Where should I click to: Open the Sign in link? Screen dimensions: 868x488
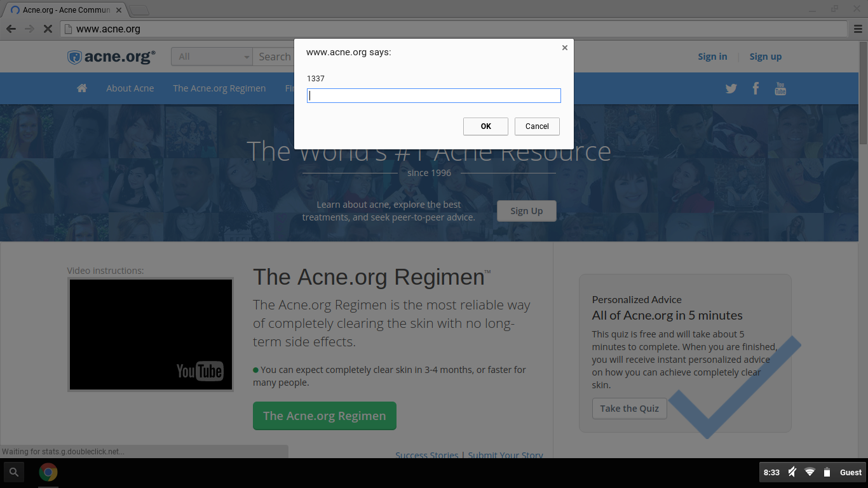[712, 57]
